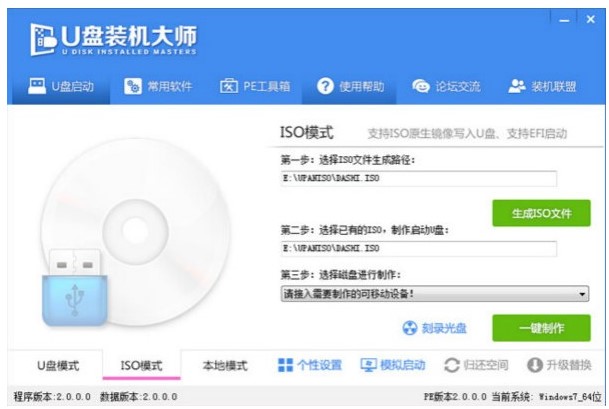Click the 归还空间 refresh icon
Viewport: 609px width, 409px height.
click(x=452, y=365)
